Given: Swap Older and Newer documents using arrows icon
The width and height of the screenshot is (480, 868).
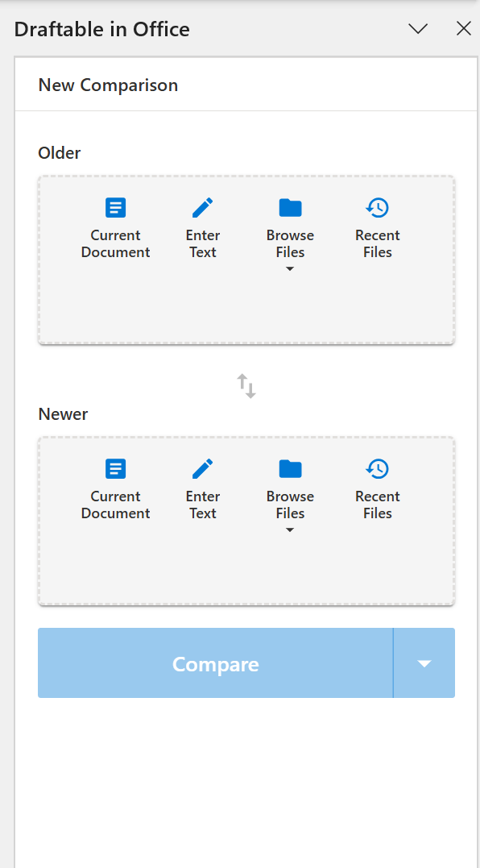Looking at the screenshot, I should (246, 386).
